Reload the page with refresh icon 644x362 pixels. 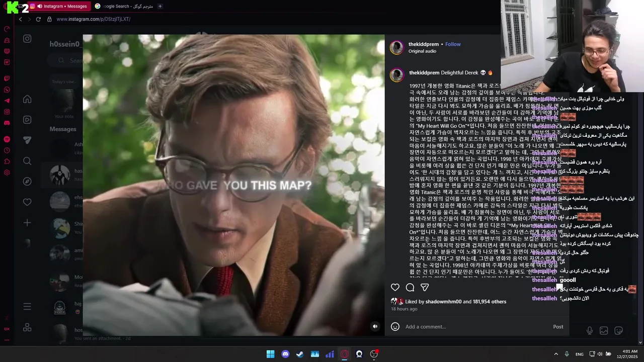click(38, 19)
